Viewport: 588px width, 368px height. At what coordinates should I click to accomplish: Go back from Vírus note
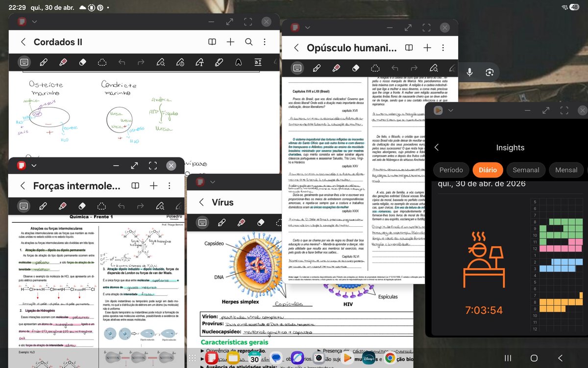201,203
